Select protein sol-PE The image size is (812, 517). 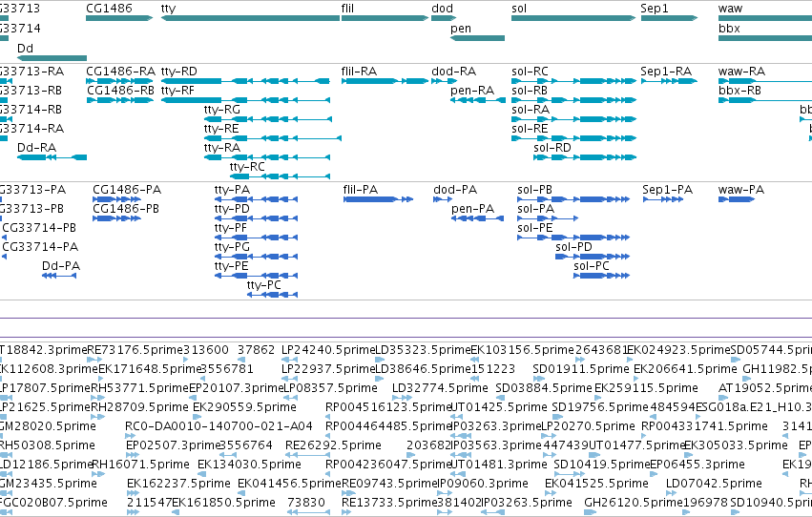pyautogui.click(x=573, y=238)
